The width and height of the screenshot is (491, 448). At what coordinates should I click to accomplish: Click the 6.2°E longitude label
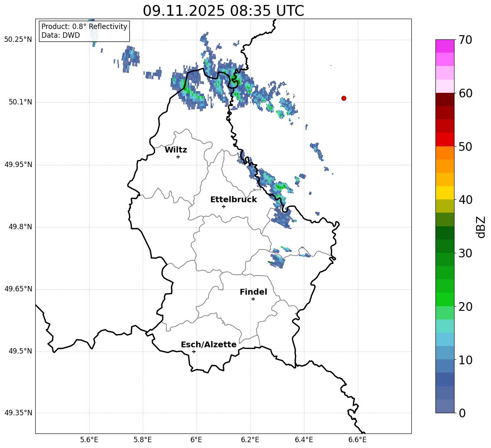click(250, 440)
